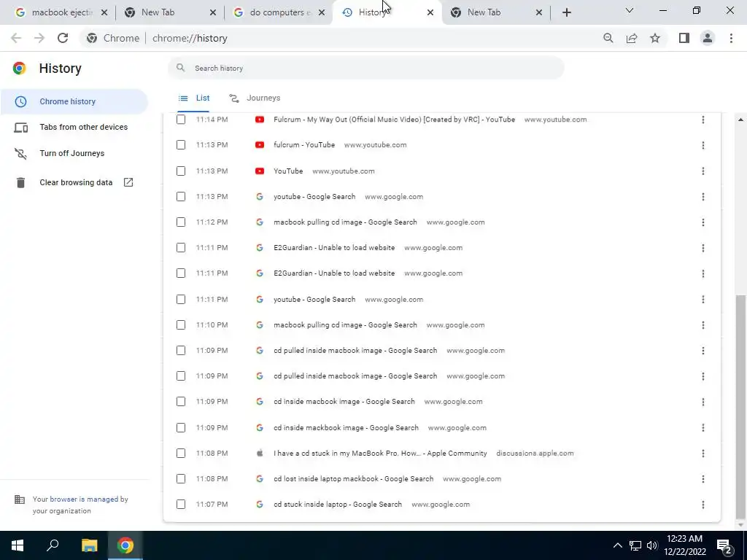Click YouTube favicon of 'fulcrum - YouTube' entry
747x560 pixels.
260,145
